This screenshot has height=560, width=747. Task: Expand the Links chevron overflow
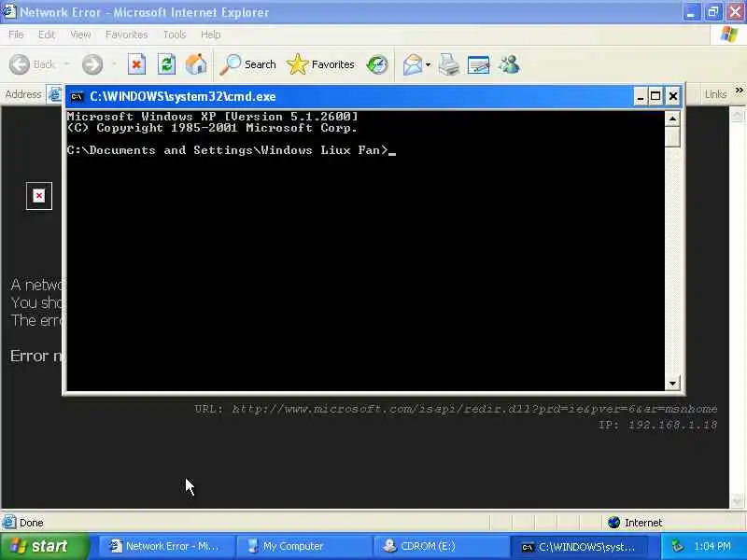739,90
